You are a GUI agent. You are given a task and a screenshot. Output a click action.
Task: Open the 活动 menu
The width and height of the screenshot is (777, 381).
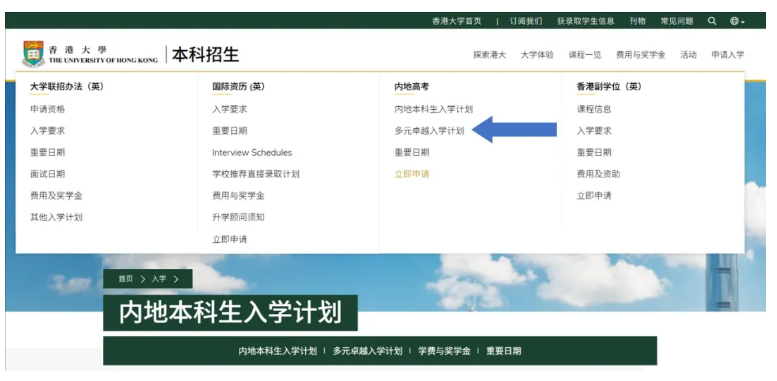point(688,55)
